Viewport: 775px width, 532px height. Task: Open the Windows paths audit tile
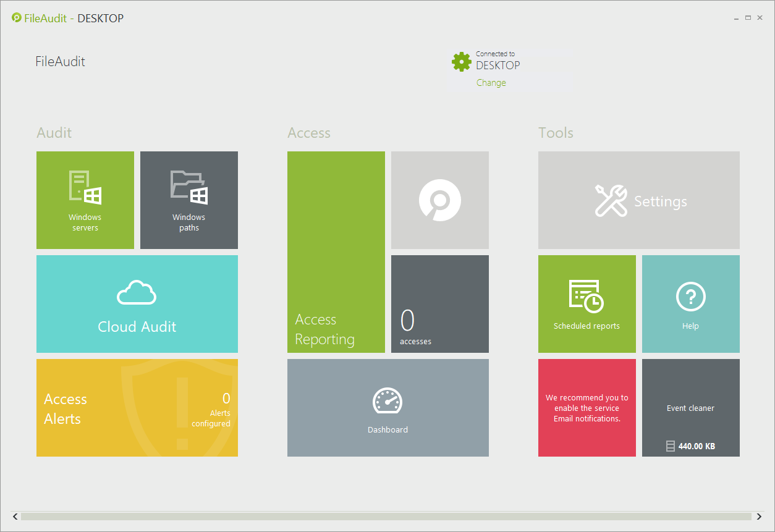(x=188, y=200)
